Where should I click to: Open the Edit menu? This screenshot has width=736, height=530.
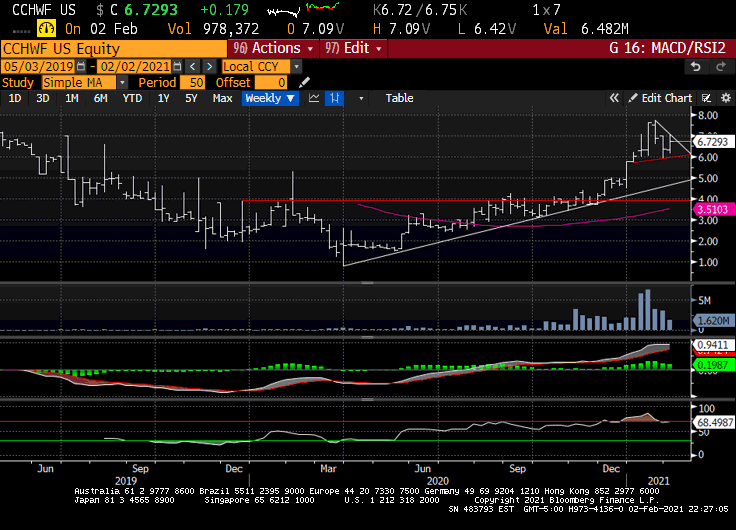pyautogui.click(x=353, y=48)
